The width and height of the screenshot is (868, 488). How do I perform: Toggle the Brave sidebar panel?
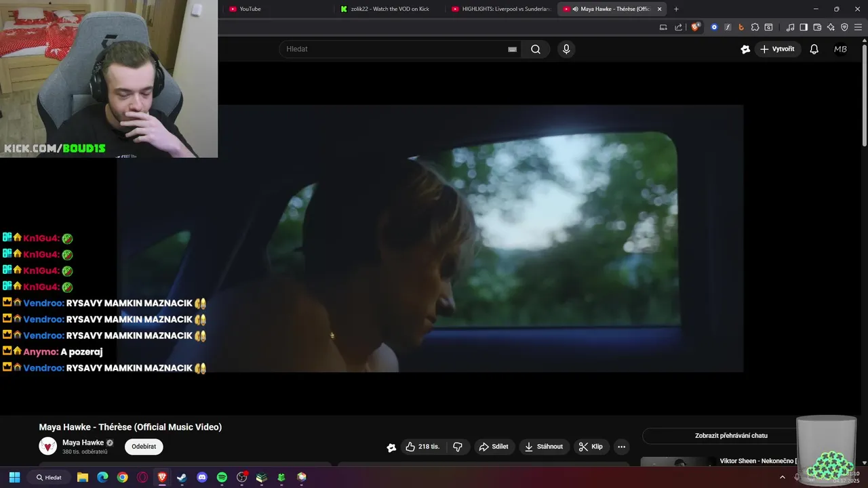(x=804, y=27)
